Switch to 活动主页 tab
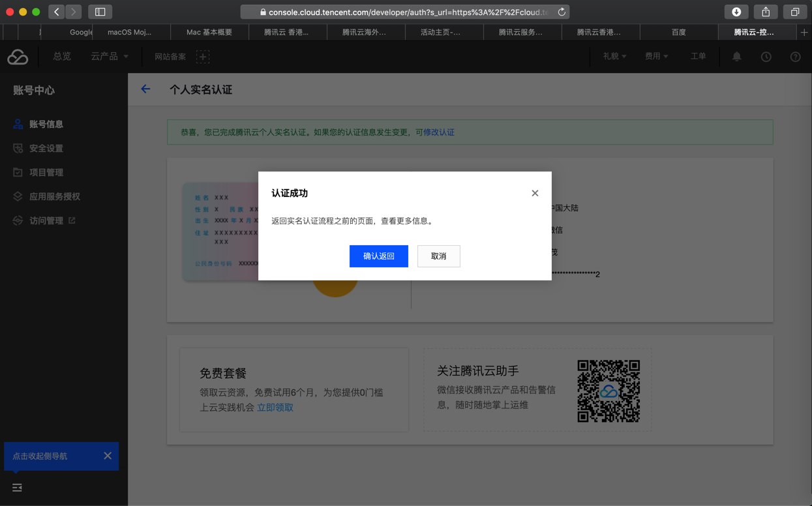Image resolution: width=812 pixels, height=506 pixels. 444,32
